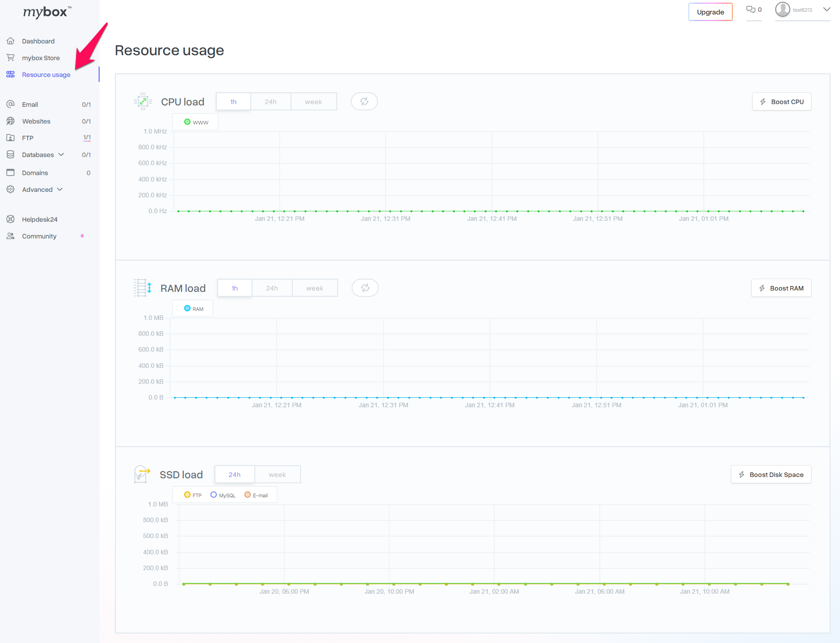Toggle the www series in CPU legend
The width and height of the screenshot is (840, 643).
point(196,122)
